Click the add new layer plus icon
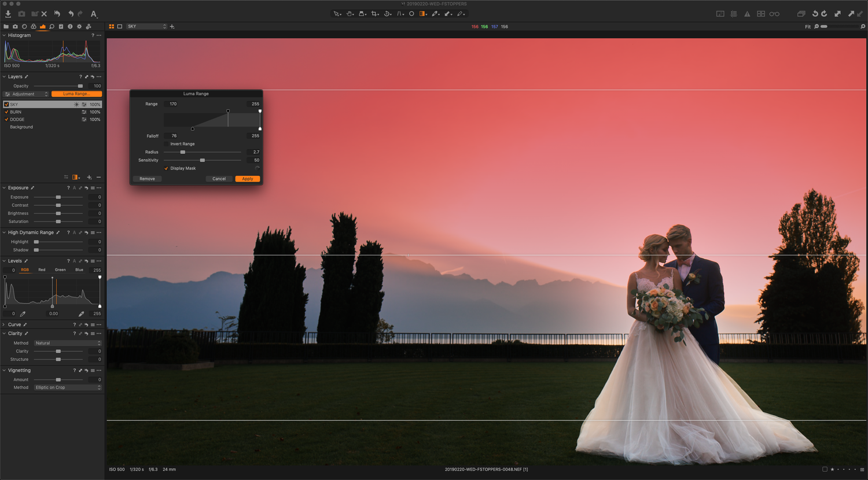 click(x=89, y=178)
